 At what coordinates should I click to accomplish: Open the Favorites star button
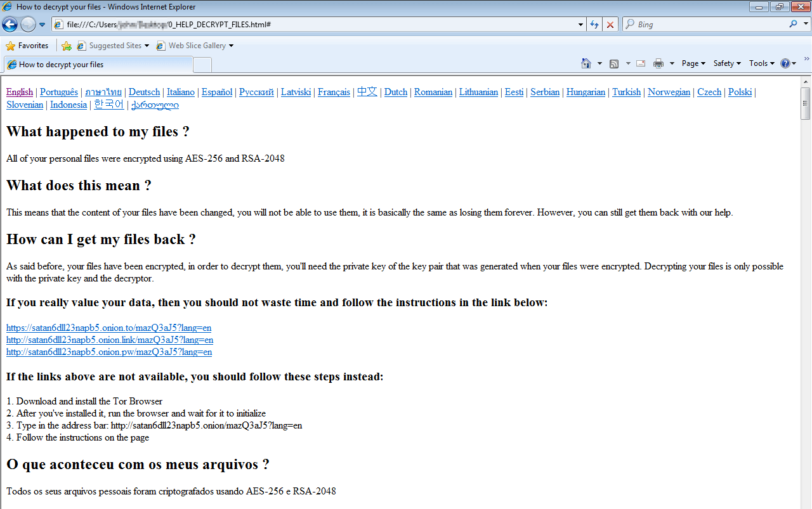pyautogui.click(x=27, y=46)
